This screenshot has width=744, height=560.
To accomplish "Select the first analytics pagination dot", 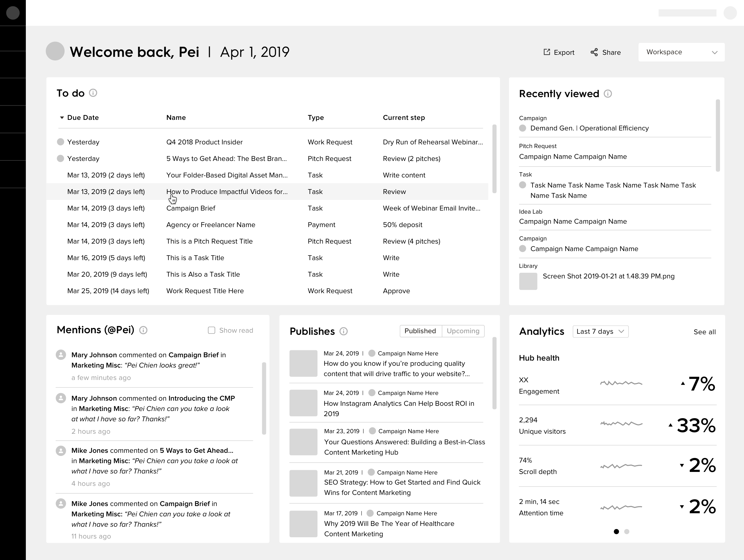I will coord(616,532).
